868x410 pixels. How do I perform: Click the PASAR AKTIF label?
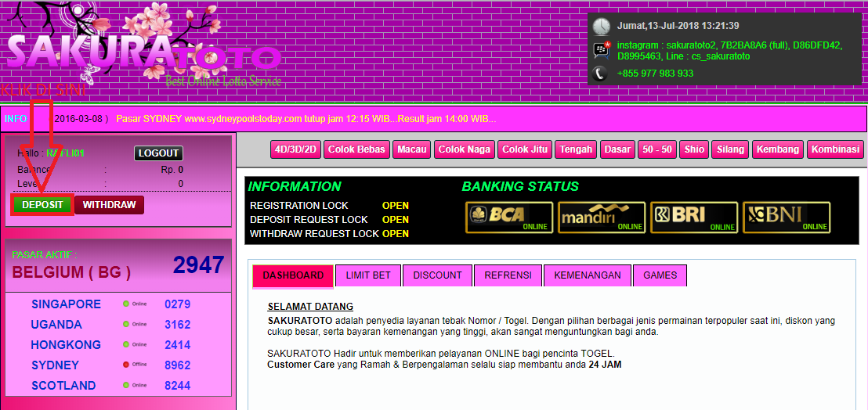coord(45,255)
